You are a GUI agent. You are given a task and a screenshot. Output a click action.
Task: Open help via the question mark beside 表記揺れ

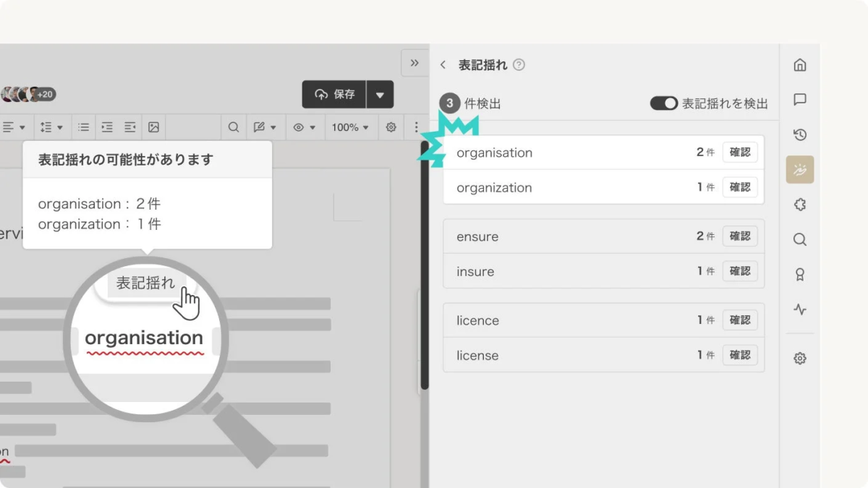(518, 64)
